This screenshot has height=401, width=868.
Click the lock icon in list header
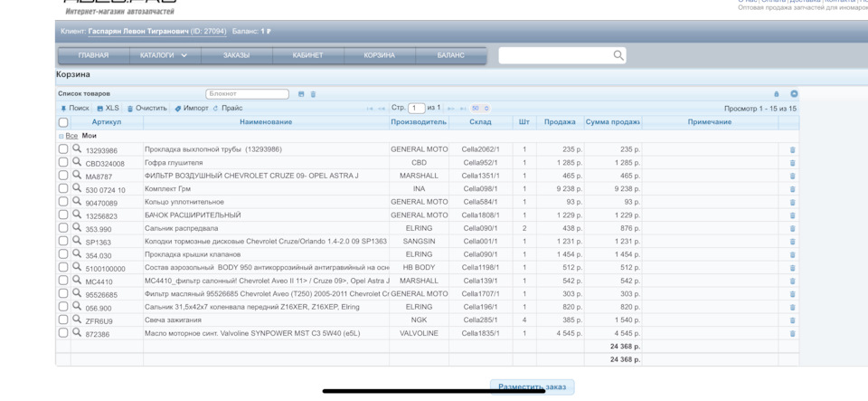point(776,94)
